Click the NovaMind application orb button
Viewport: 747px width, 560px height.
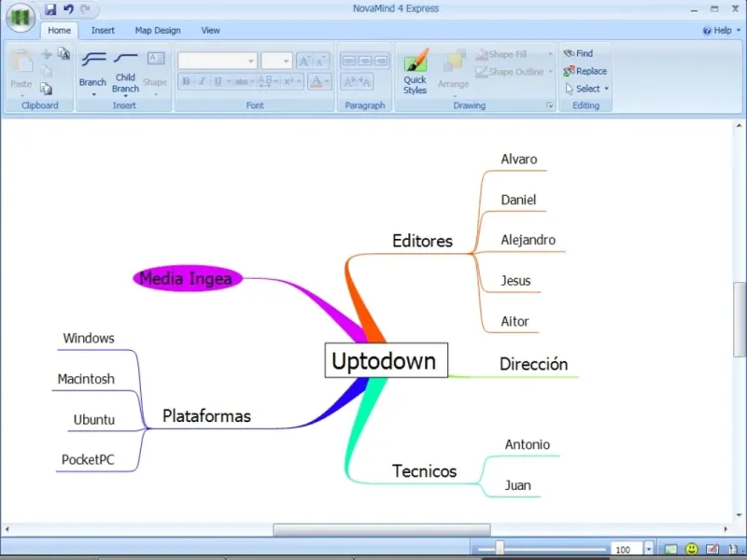click(20, 18)
